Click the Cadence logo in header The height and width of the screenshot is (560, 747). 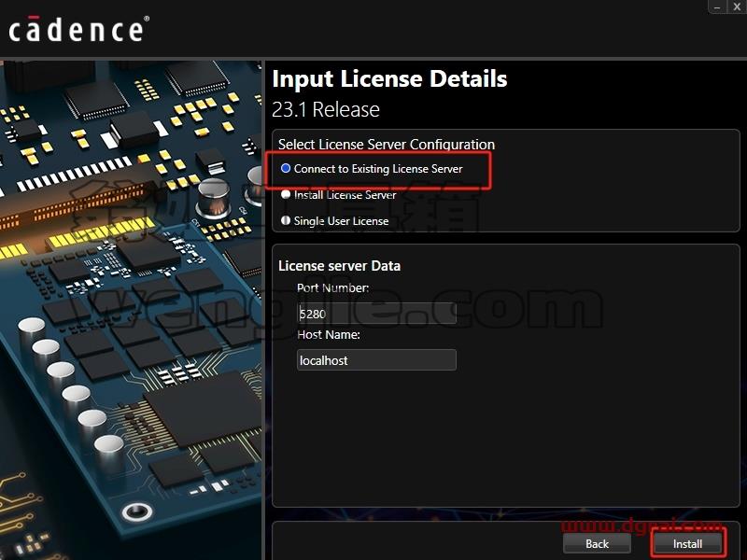tap(79, 29)
